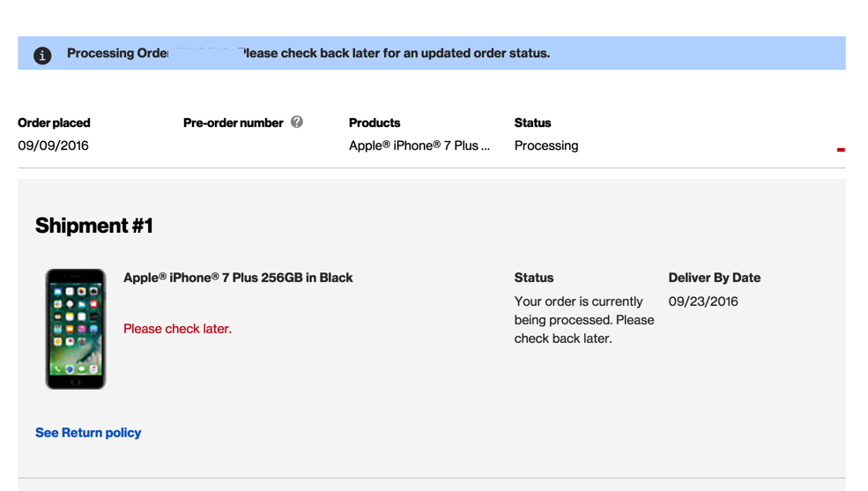Open the See Return policy link
Image resolution: width=868 pixels, height=491 pixels.
coord(88,433)
